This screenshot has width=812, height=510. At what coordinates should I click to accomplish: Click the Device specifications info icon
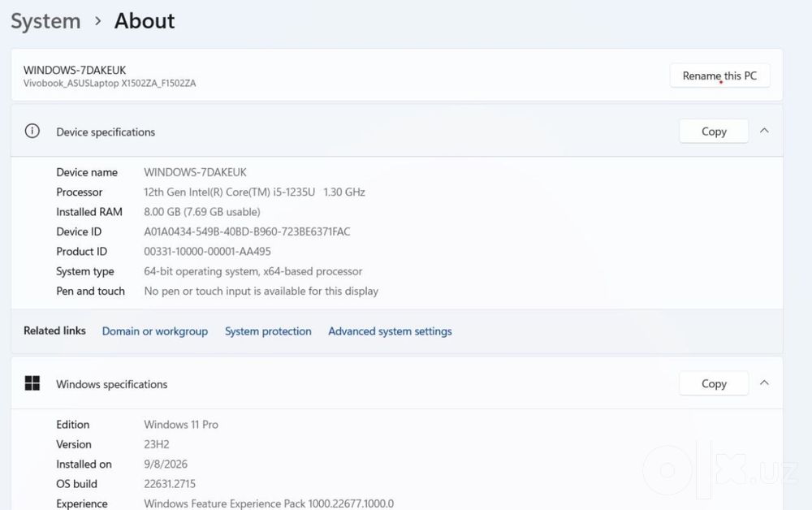click(32, 131)
